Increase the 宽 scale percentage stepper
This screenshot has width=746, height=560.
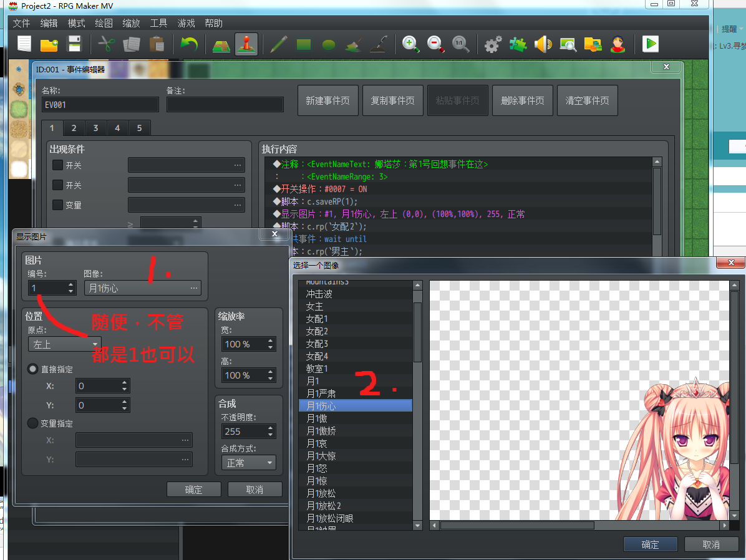(270, 340)
